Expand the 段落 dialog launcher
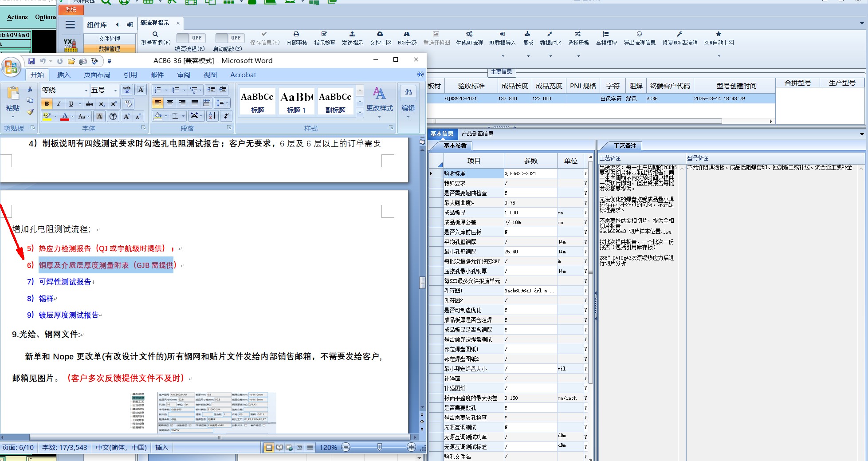Image resolution: width=868 pixels, height=461 pixels. pos(229,128)
